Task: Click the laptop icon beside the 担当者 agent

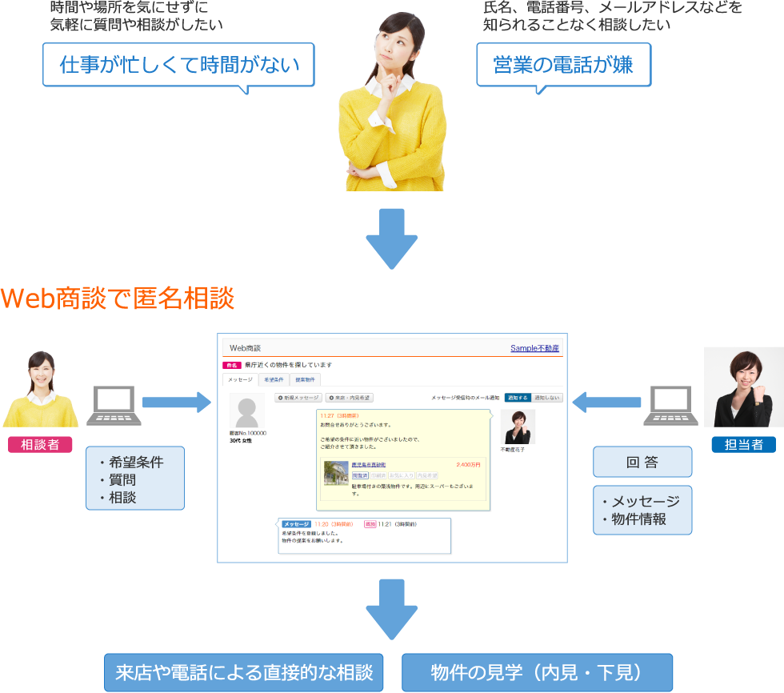Action: 670,404
